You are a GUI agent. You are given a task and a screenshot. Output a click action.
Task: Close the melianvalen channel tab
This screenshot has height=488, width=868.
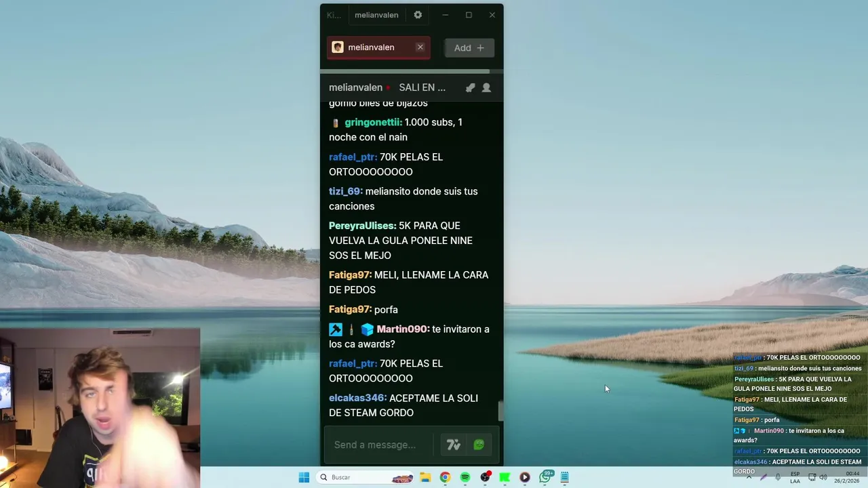(x=420, y=47)
